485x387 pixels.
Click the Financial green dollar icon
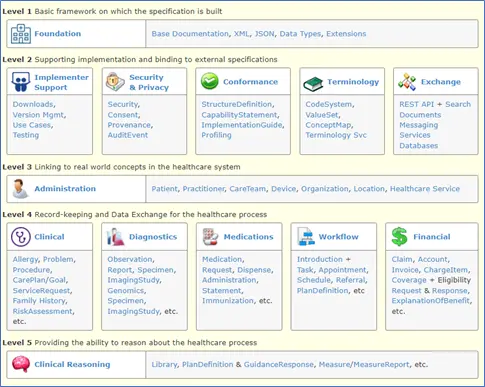pyautogui.click(x=399, y=237)
